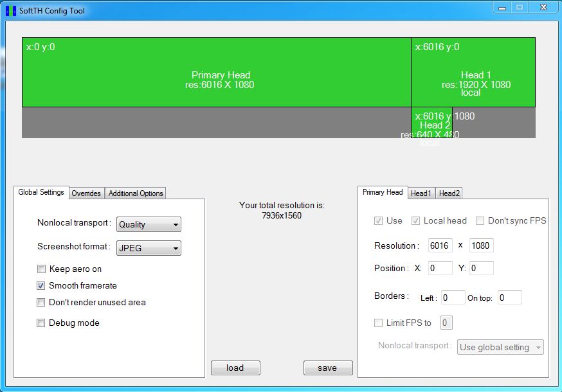This screenshot has height=392, width=562.
Task: Open the Overrides tab
Action: point(86,193)
